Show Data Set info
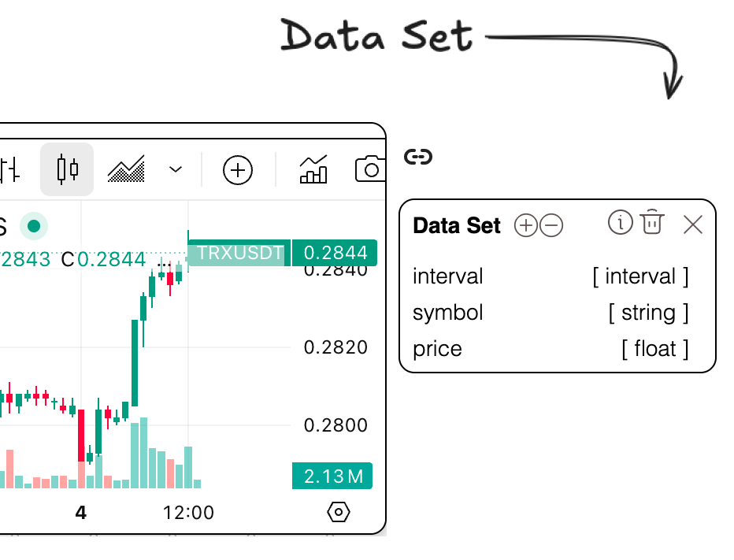Viewport: 734px width, 560px height. (x=621, y=223)
